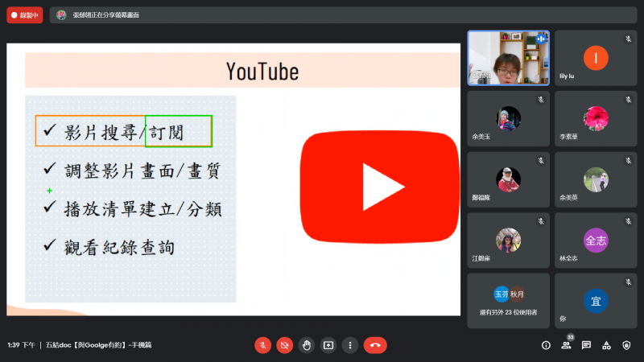Select your own tile labeled 你
Image resolution: width=644 pixels, height=362 pixels.
coord(596,301)
